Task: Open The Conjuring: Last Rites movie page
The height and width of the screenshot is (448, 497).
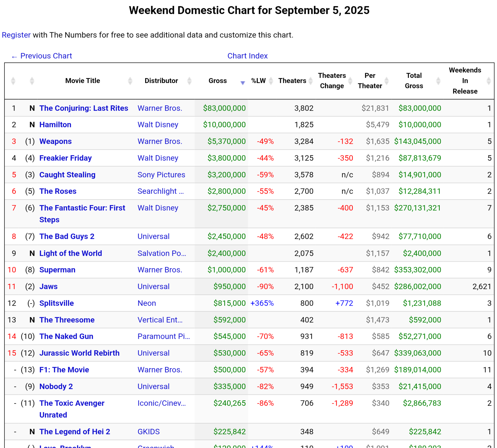Action: 84,108
